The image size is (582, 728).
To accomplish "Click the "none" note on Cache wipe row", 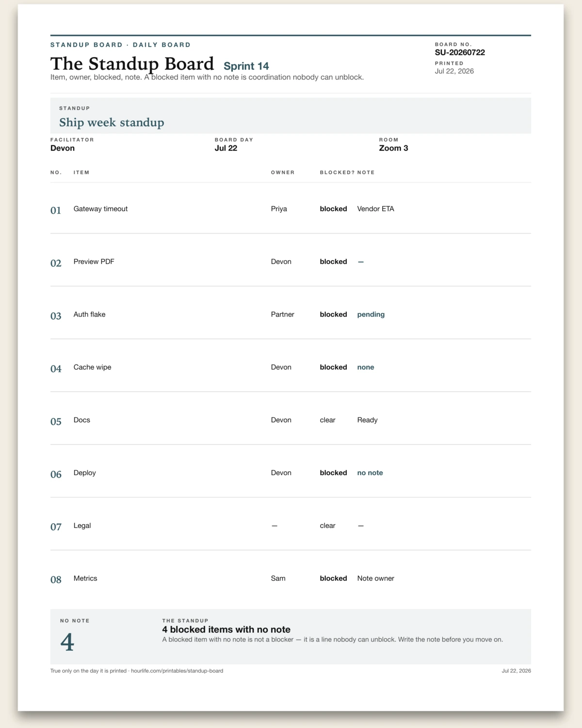I will [366, 367].
